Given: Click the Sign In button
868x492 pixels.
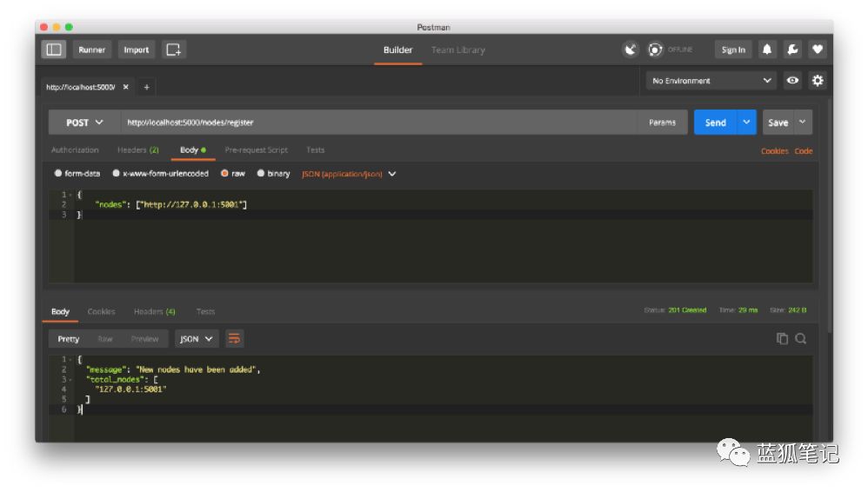Looking at the screenshot, I should (733, 50).
